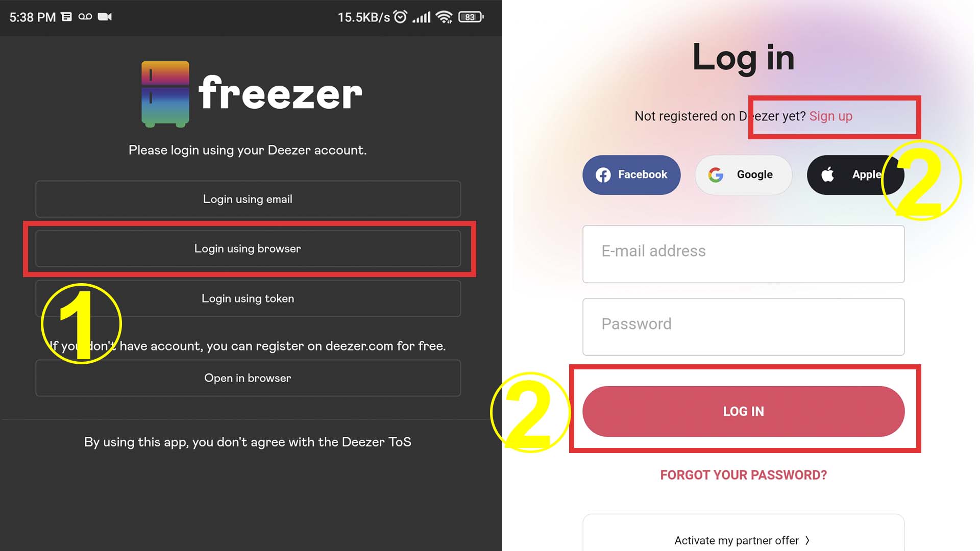Select Login using token option
This screenshot has width=980, height=551.
click(248, 298)
